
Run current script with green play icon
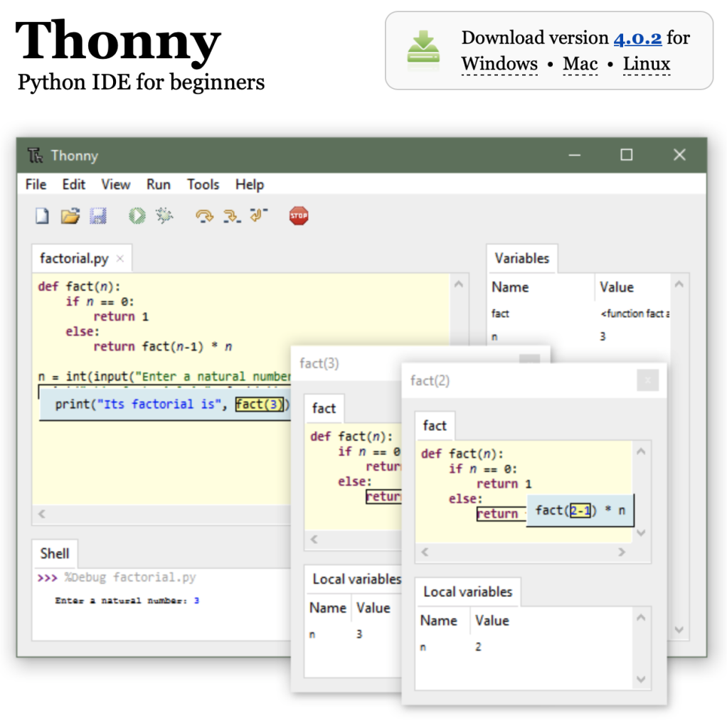[x=137, y=216]
